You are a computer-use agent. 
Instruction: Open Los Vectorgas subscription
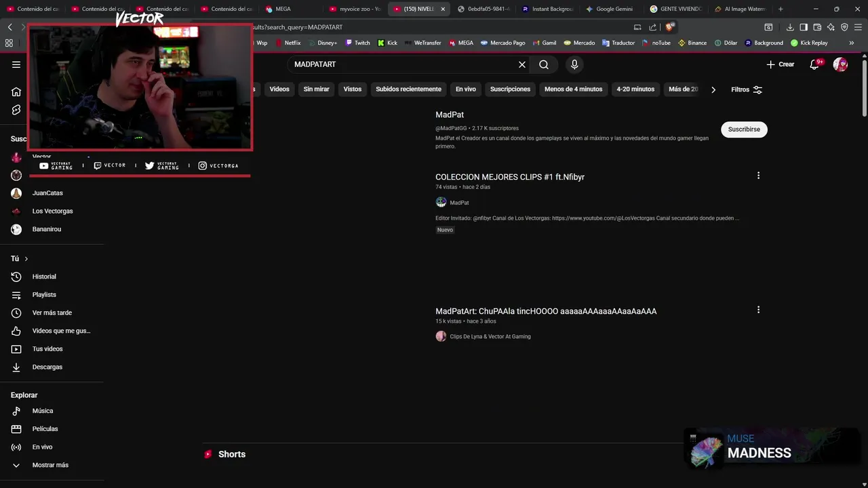click(52, 211)
